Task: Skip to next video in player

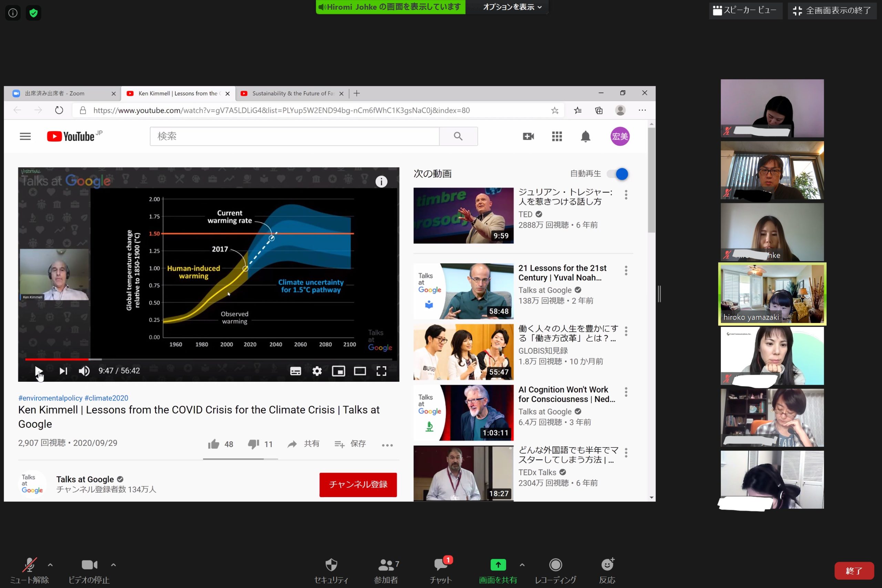Action: (63, 371)
